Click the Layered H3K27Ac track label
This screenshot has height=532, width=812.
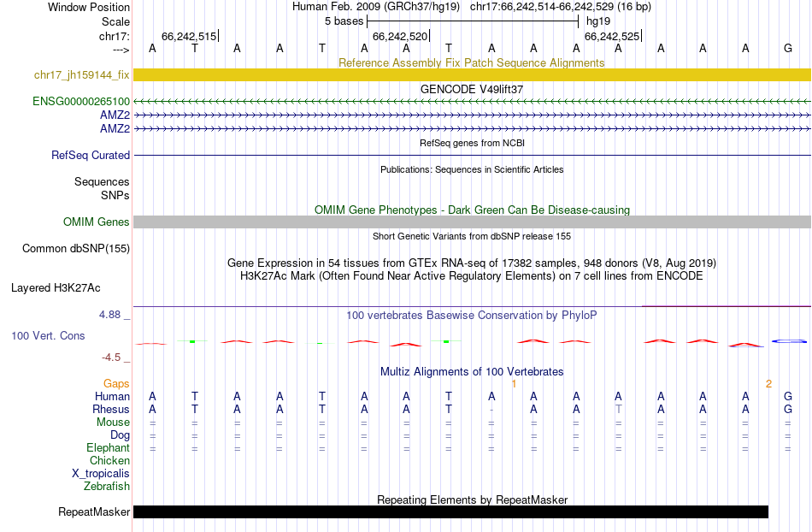pyautogui.click(x=56, y=288)
